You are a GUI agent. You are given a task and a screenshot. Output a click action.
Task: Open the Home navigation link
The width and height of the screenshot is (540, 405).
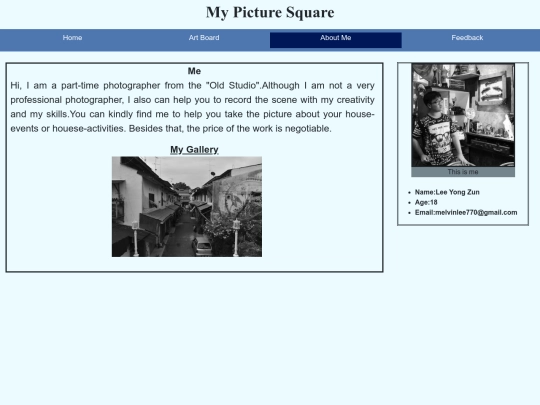coord(72,38)
